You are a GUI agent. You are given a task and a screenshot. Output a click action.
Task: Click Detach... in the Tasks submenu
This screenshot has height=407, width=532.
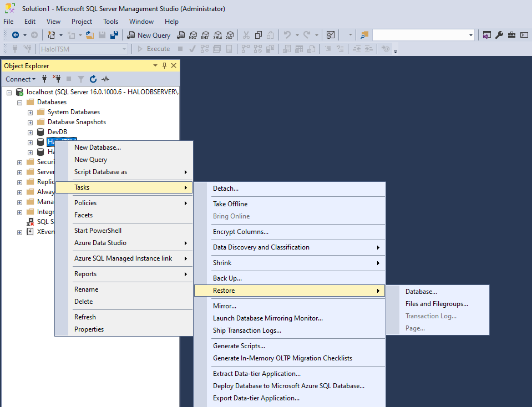pyautogui.click(x=290, y=189)
